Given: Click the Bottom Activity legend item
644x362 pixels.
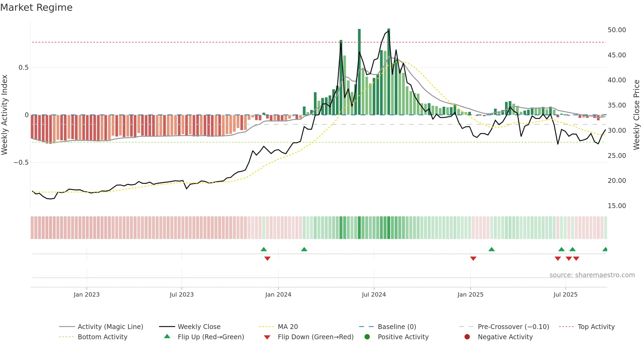Looking at the screenshot, I should (x=93, y=337).
